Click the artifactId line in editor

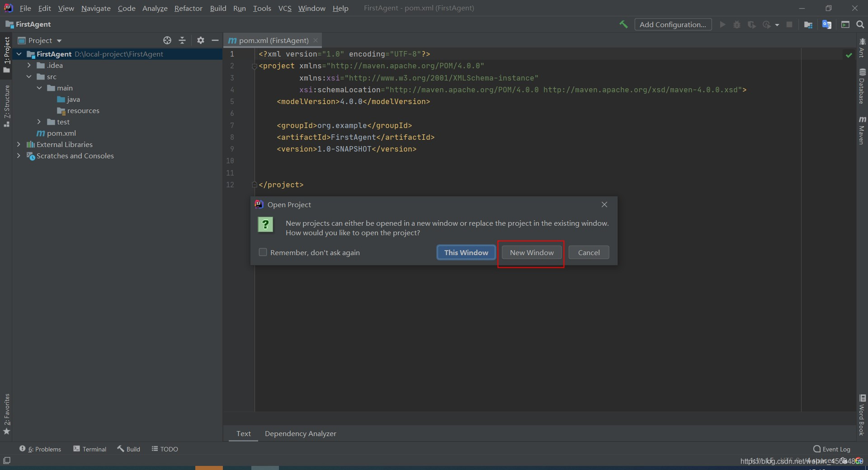pos(355,137)
